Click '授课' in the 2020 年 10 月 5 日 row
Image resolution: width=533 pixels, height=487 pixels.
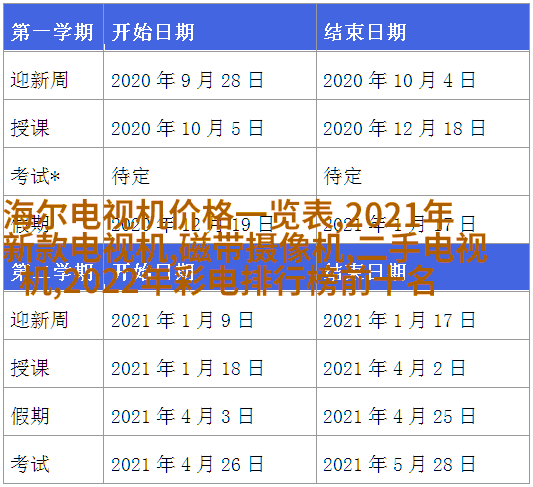coord(30,128)
